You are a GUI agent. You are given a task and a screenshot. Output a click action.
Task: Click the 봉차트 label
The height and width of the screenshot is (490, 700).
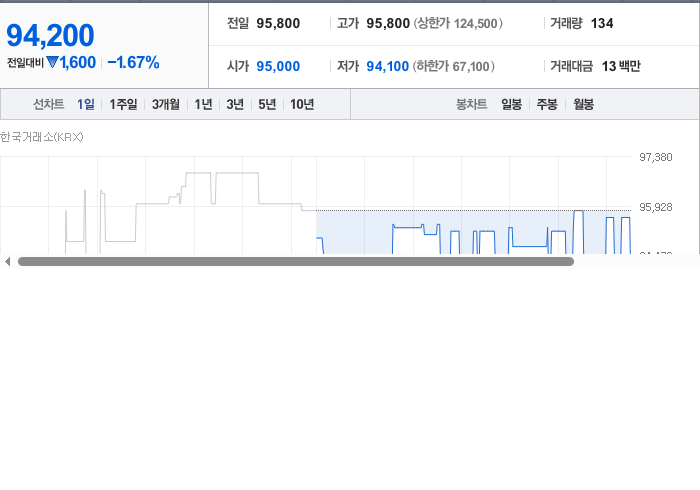[x=471, y=104]
